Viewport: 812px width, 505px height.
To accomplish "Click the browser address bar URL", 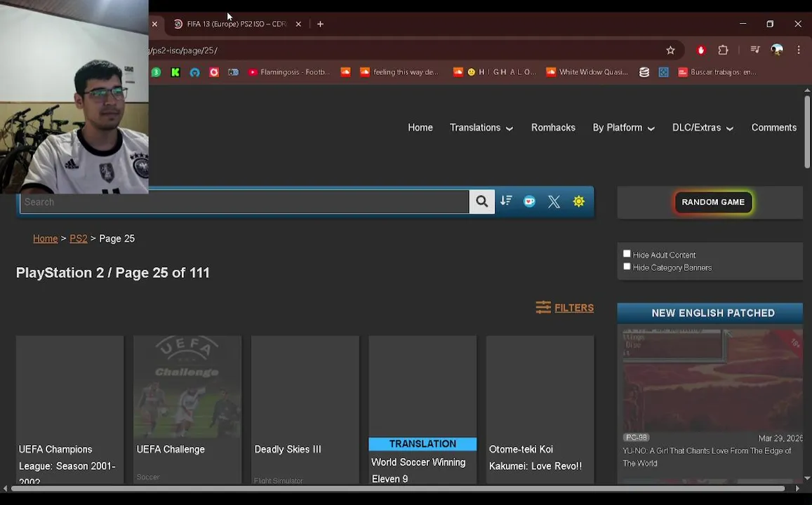I will (x=182, y=50).
